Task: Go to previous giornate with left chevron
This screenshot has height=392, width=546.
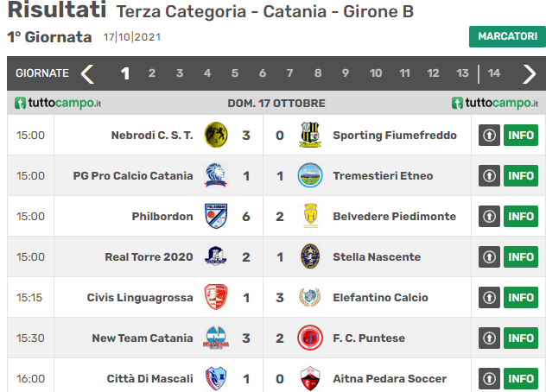Action: 87,73
